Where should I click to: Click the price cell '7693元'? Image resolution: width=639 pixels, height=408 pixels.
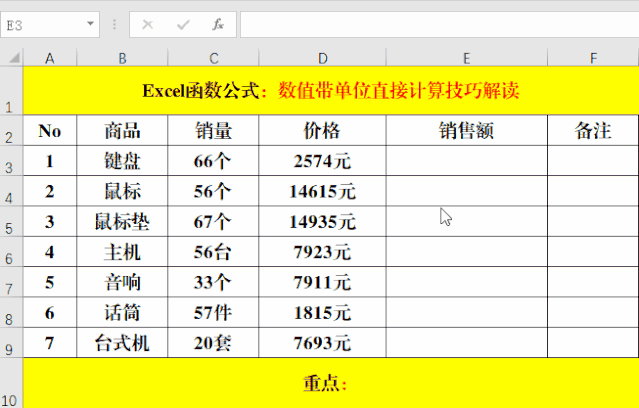322,343
